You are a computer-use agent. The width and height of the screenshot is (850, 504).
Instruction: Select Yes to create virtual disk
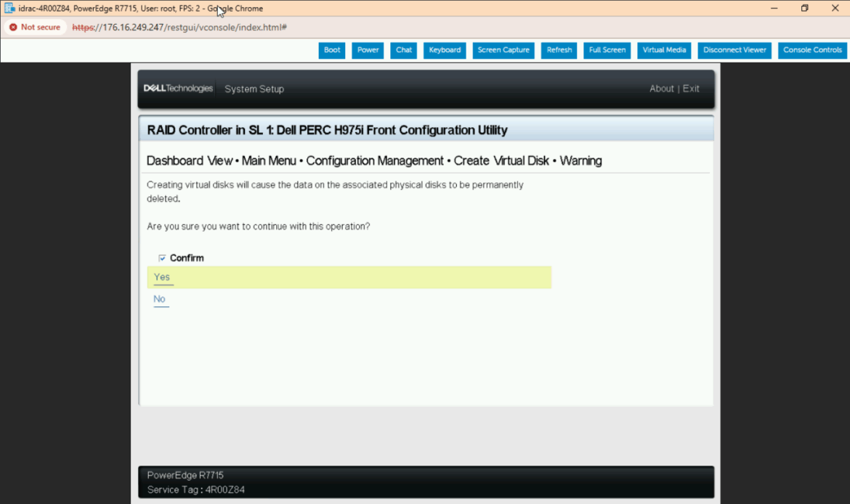tap(162, 277)
